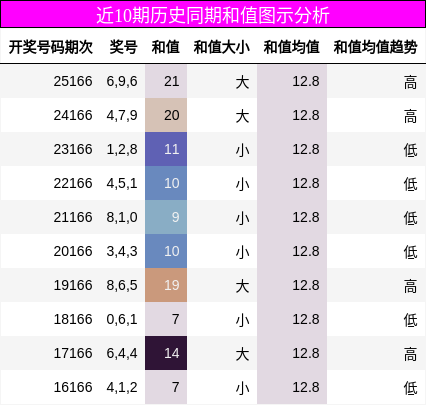Click trend 高 in row 25166
Image resolution: width=426 pixels, height=405 pixels.
point(410,82)
